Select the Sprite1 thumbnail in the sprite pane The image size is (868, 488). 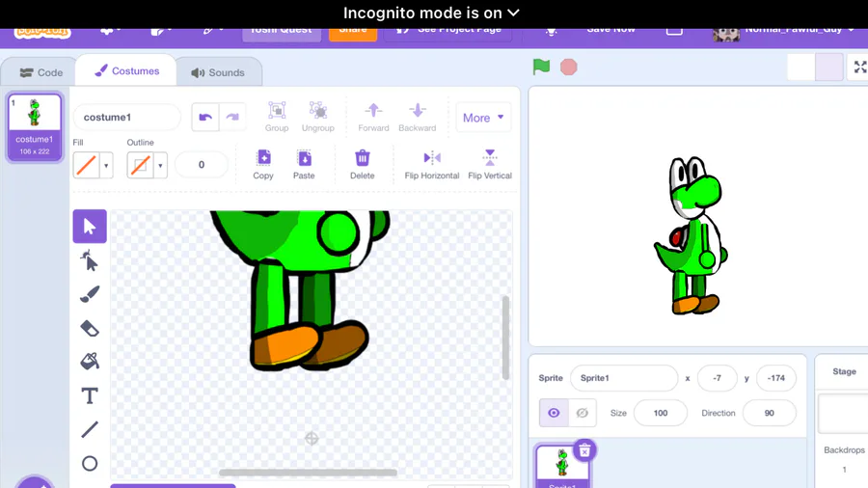pyautogui.click(x=562, y=467)
